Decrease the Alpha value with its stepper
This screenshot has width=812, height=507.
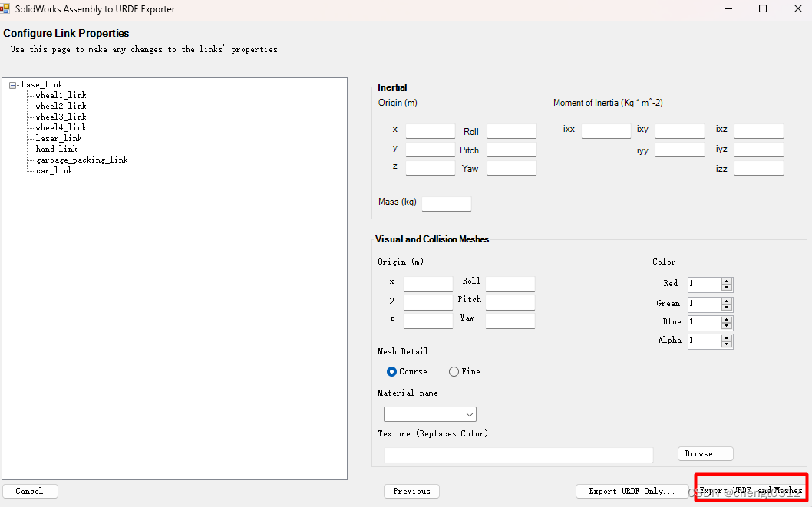point(727,344)
